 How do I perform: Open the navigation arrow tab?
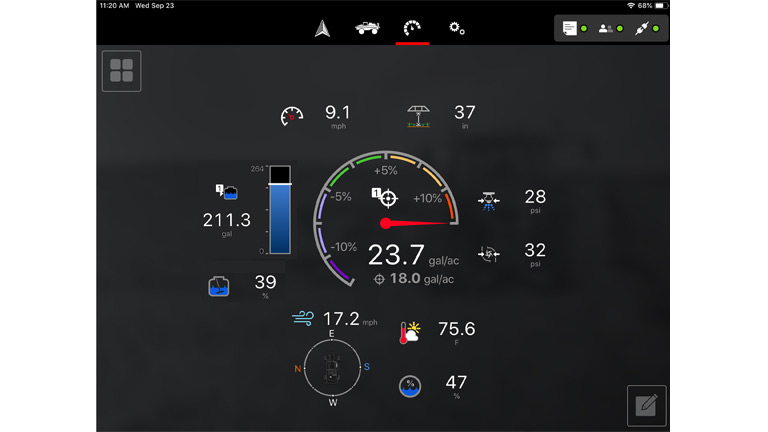[x=322, y=28]
